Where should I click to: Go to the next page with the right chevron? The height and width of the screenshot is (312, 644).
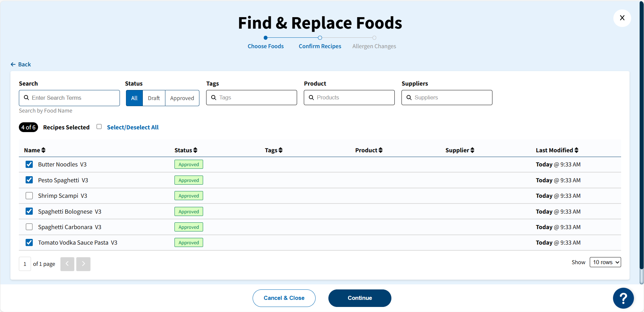click(83, 264)
